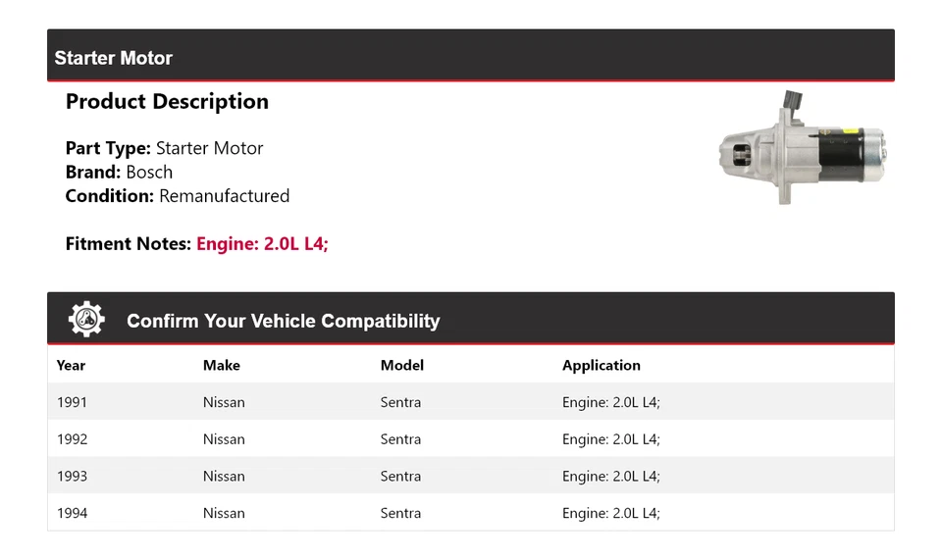Click the Make column header
This screenshot has width=942, height=560.
pyautogui.click(x=221, y=365)
